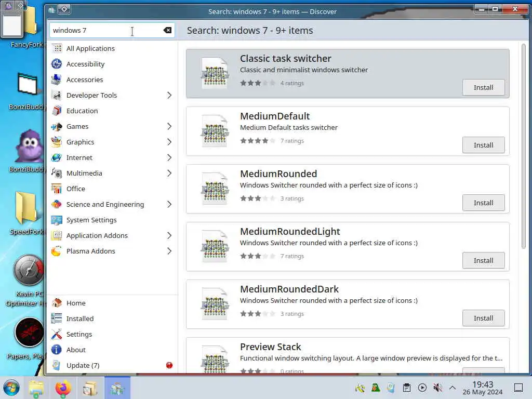Select the Application Addons icon
This screenshot has width=532, height=399.
click(57, 236)
